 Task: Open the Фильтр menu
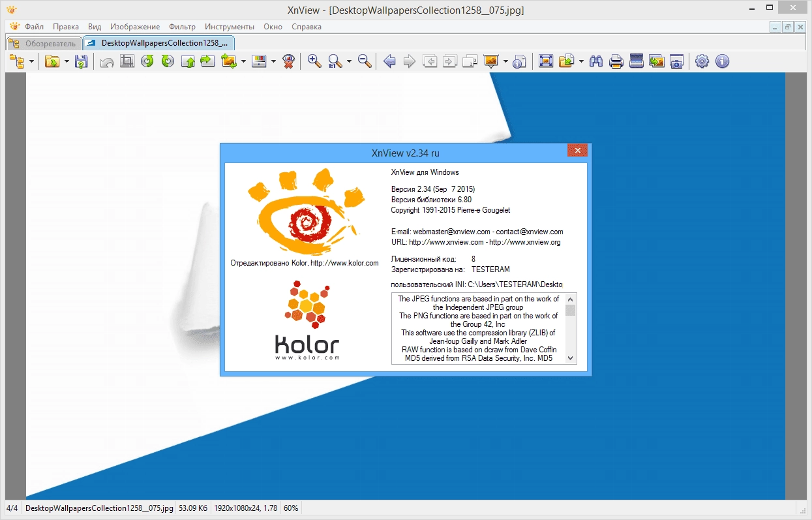click(182, 27)
